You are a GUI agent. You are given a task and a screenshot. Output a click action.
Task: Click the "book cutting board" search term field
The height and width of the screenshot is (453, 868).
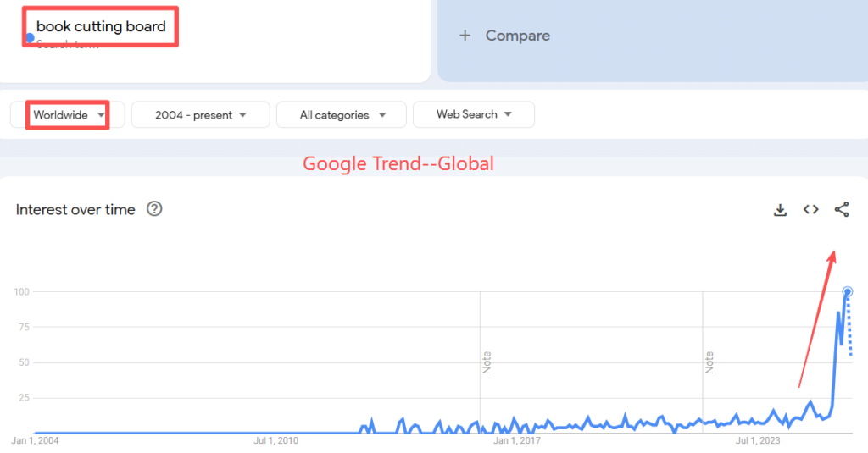101,27
